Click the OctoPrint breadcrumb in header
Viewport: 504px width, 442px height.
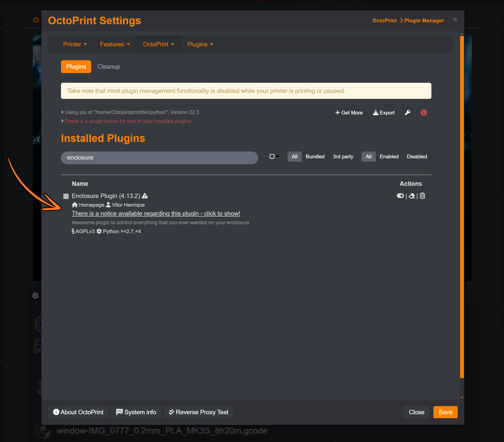pyautogui.click(x=384, y=21)
